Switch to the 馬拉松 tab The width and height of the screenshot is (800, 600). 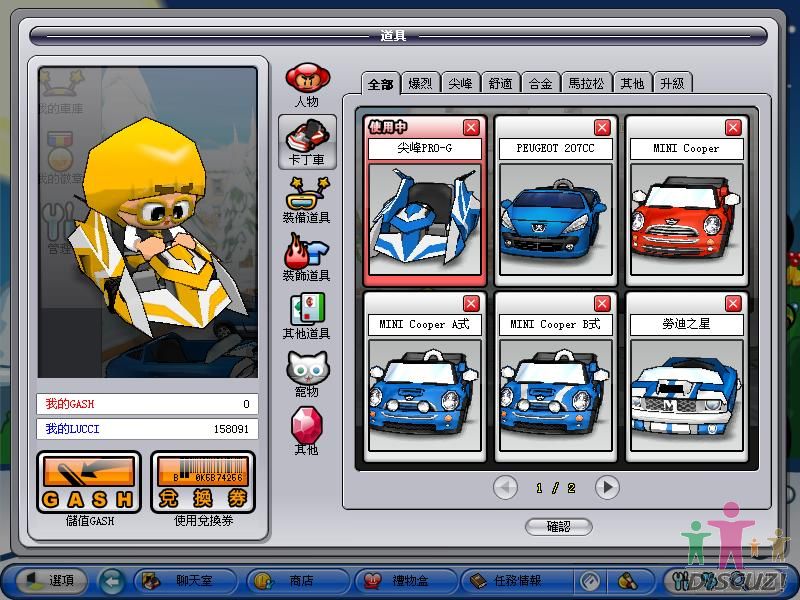click(586, 83)
